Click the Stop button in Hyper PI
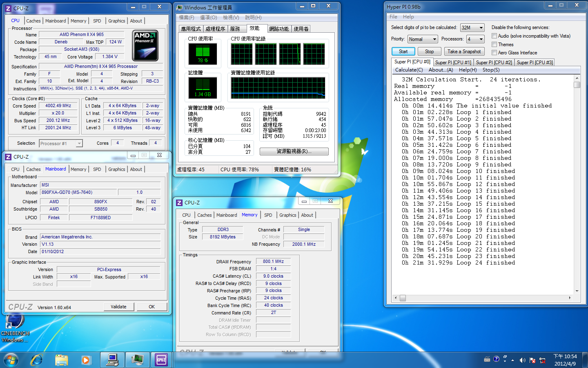The width and height of the screenshot is (588, 368). coord(429,52)
